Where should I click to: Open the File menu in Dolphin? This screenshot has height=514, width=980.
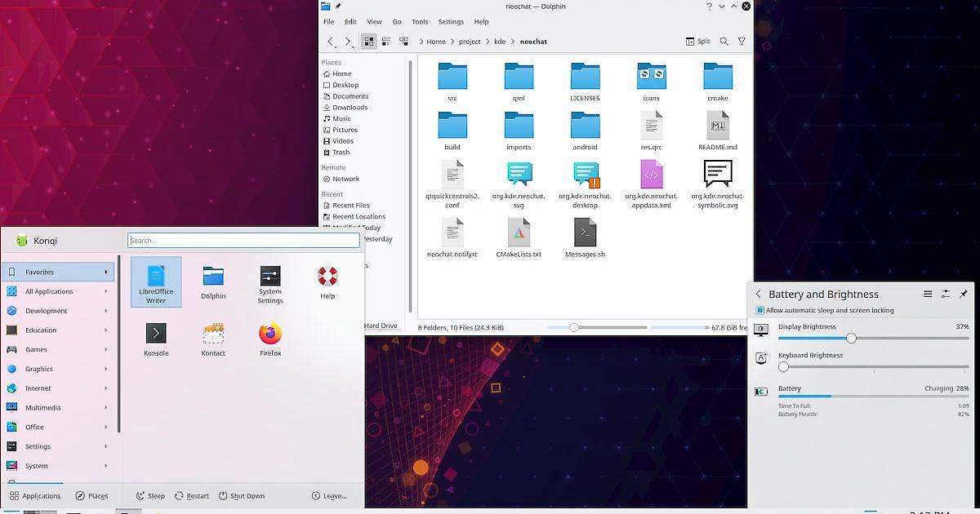coord(328,22)
